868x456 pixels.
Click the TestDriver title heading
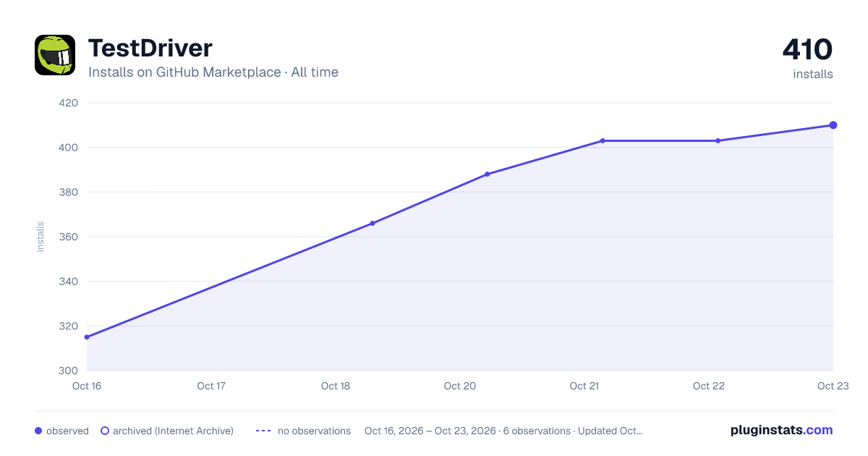[x=150, y=48]
